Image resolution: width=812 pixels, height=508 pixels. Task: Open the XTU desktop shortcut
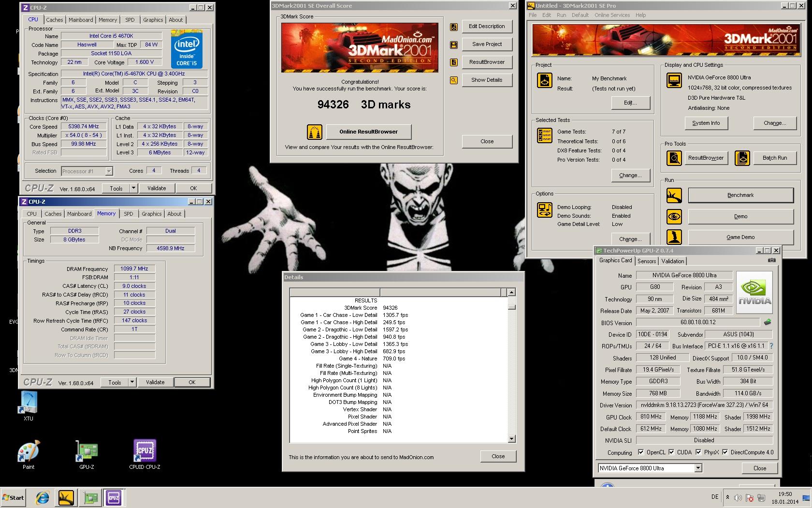[29, 405]
